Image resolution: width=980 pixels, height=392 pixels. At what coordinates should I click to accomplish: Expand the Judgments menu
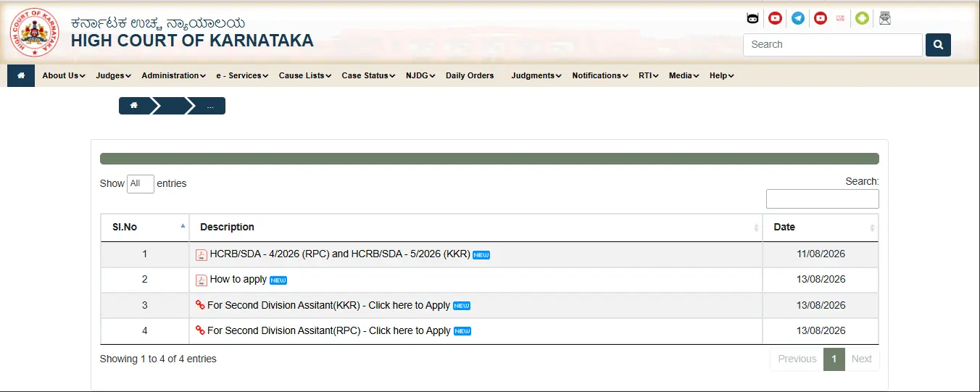pyautogui.click(x=536, y=75)
